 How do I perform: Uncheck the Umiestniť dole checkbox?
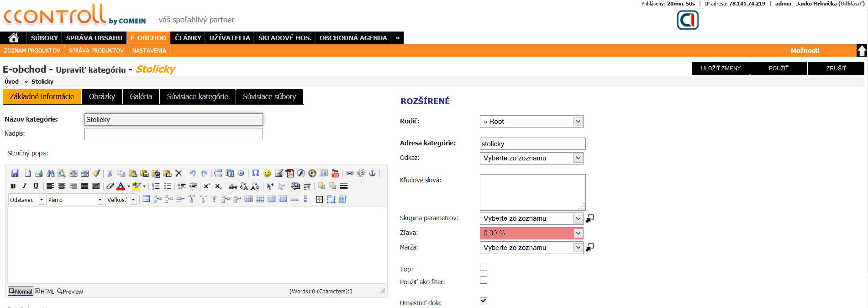coord(484,301)
